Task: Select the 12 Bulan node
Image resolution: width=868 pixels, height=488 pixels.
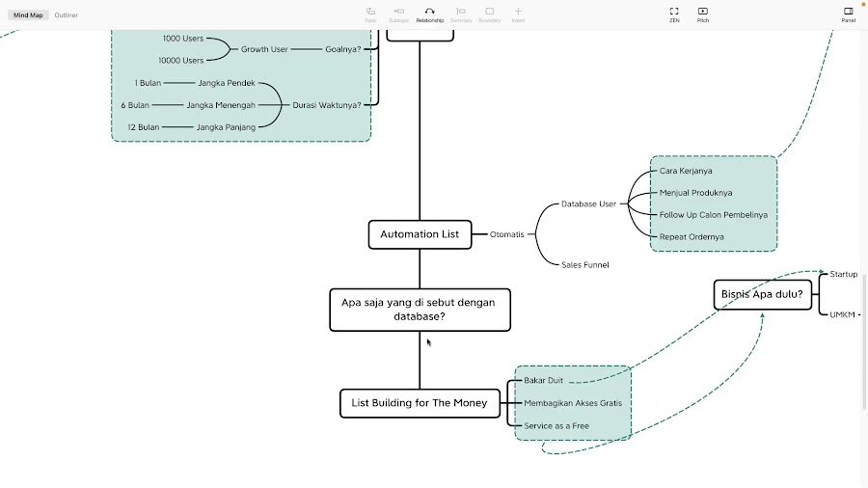Action: point(143,127)
